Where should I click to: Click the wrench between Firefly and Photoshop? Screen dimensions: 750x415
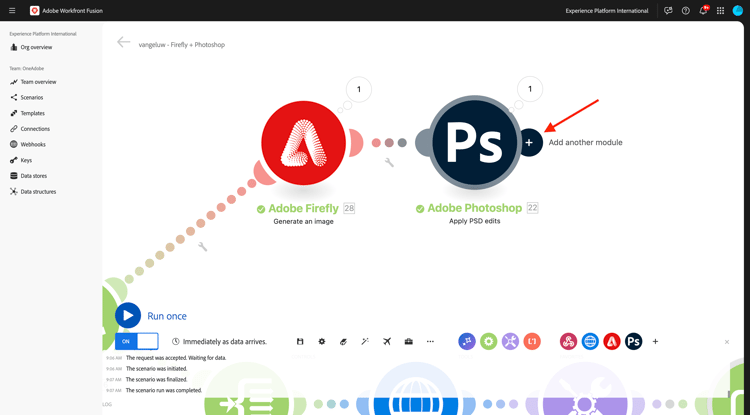389,163
